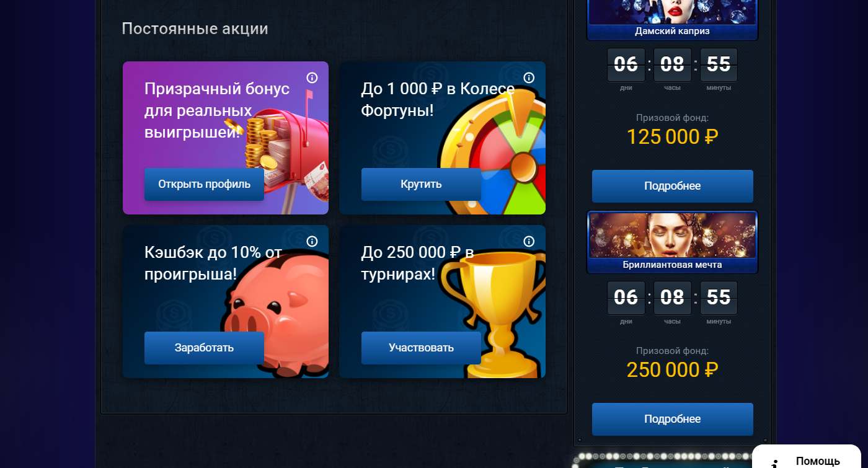Viewport: 868px width, 468px height.
Task: Click the Заработать button
Action: (x=204, y=348)
